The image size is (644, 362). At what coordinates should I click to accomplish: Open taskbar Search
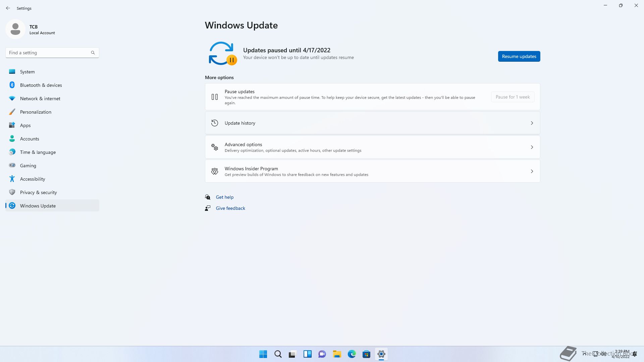(x=278, y=354)
